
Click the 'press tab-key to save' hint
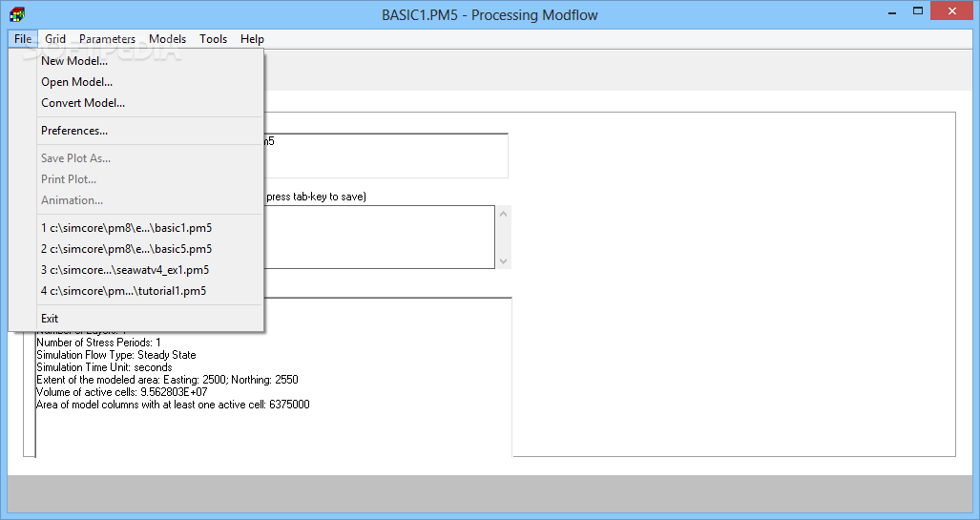[x=316, y=197]
